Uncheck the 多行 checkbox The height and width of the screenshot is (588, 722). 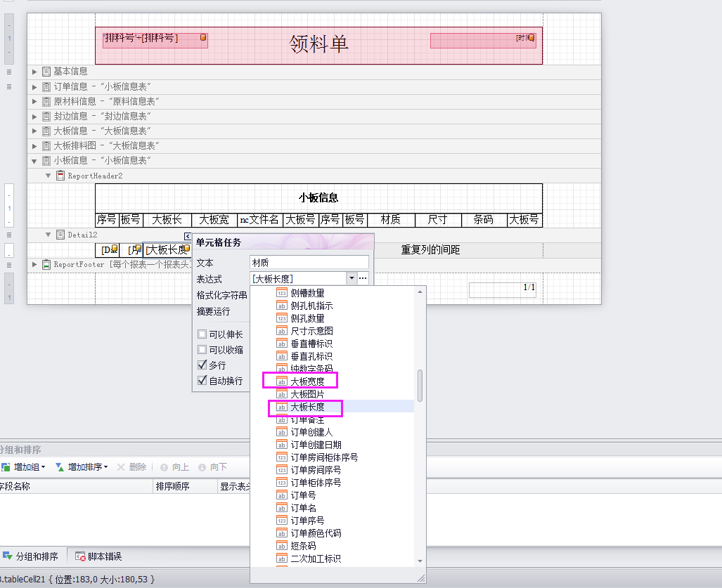(x=202, y=365)
